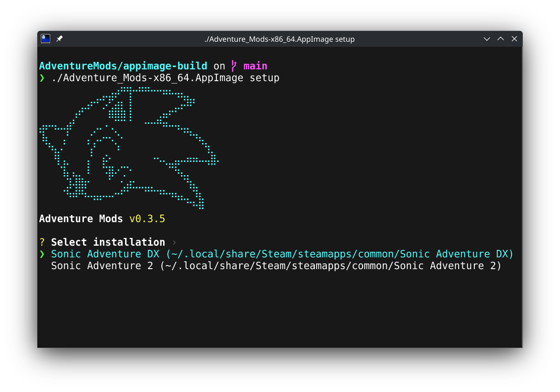
Task: Close the terminal window
Action: (514, 39)
